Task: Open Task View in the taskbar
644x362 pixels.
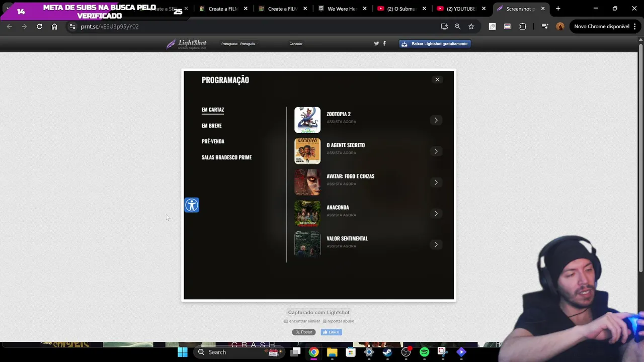Action: [295, 352]
